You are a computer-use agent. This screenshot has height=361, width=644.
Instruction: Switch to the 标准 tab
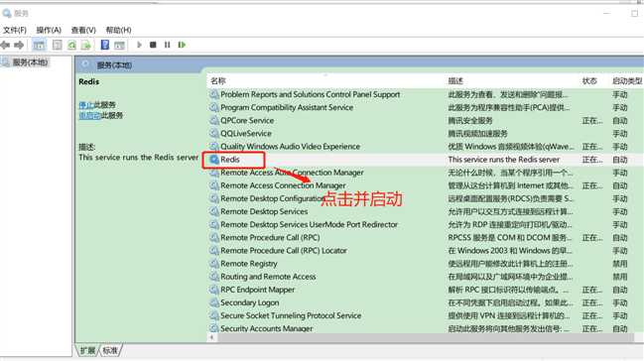[x=110, y=350]
